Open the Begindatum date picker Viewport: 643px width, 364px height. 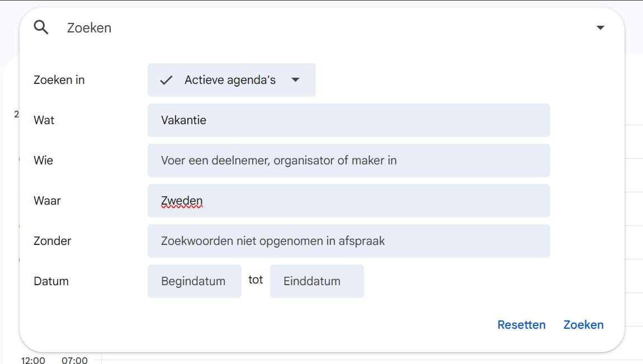tap(194, 281)
